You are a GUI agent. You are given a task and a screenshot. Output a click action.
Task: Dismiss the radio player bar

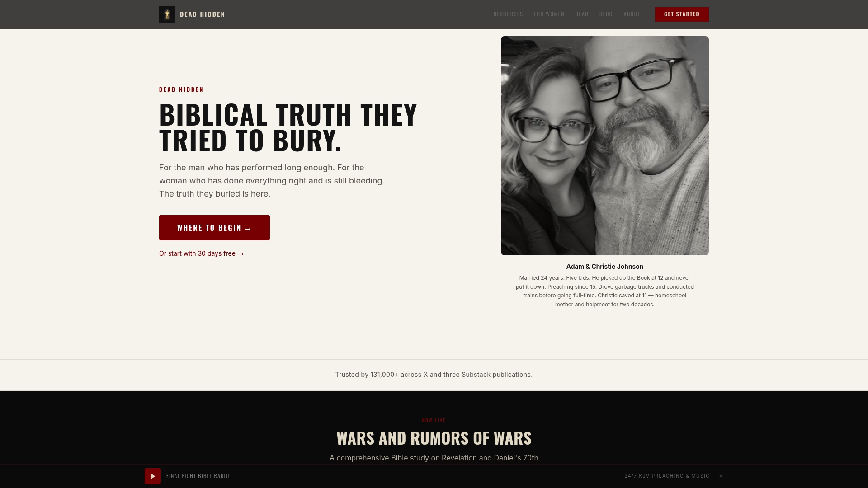click(x=721, y=476)
